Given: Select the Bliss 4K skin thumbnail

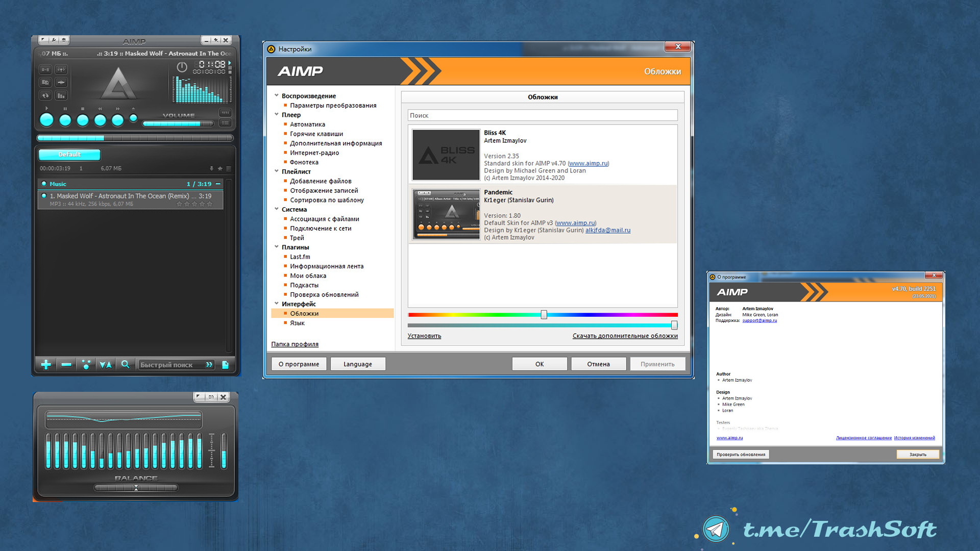Looking at the screenshot, I should pyautogui.click(x=446, y=155).
